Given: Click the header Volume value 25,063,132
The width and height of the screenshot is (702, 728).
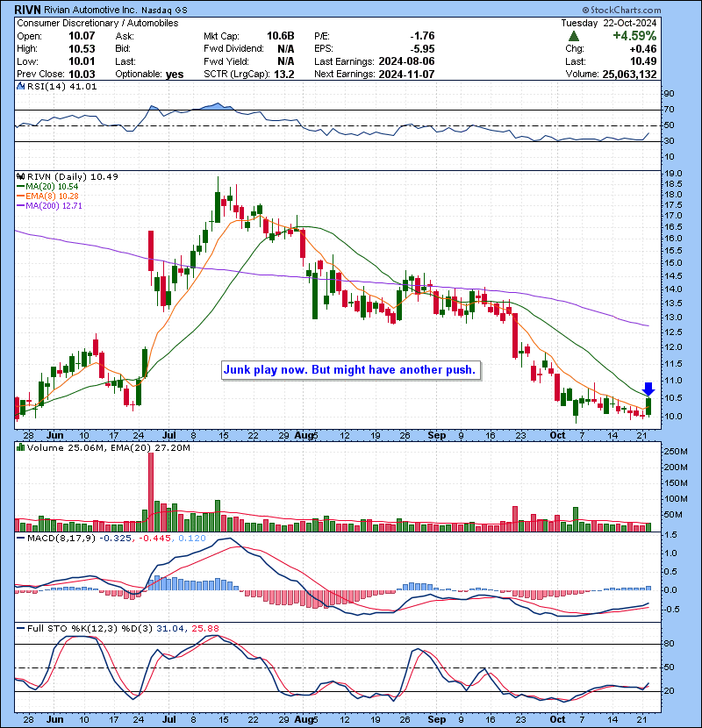Looking at the screenshot, I should pos(629,75).
